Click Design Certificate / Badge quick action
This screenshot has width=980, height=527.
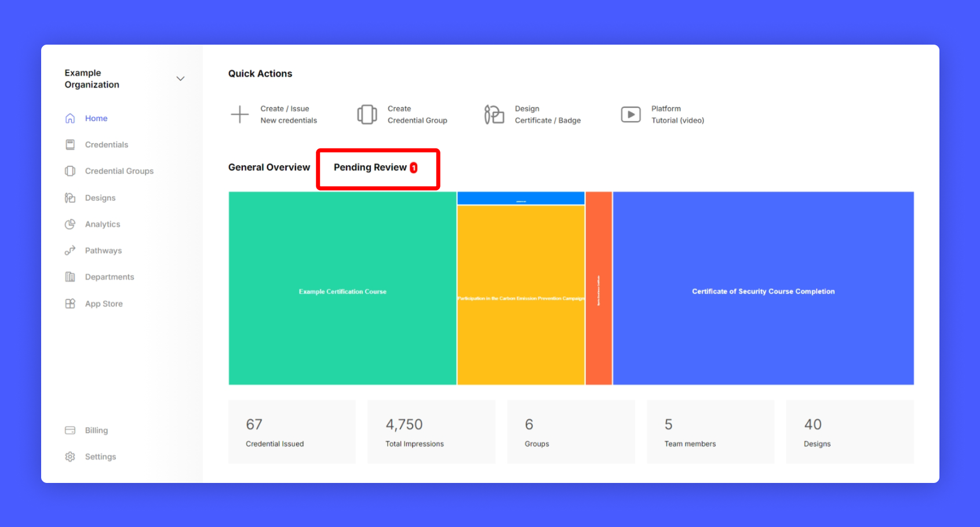click(x=547, y=114)
